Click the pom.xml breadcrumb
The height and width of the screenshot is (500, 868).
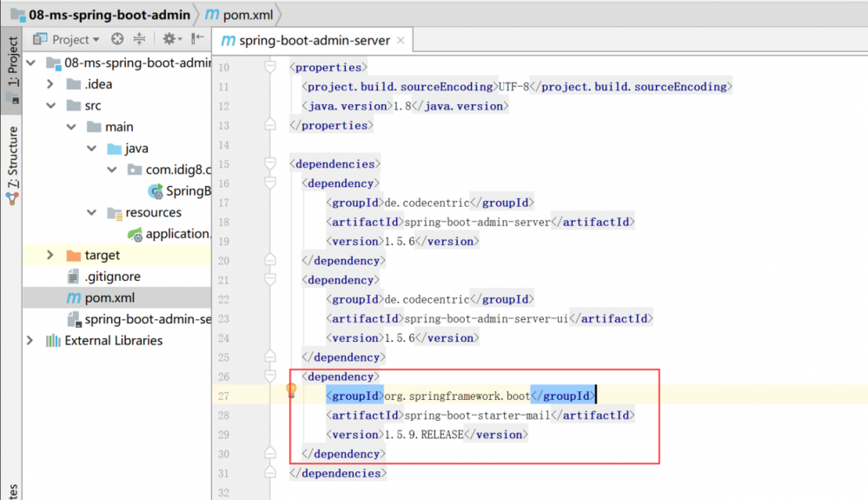pyautogui.click(x=240, y=15)
